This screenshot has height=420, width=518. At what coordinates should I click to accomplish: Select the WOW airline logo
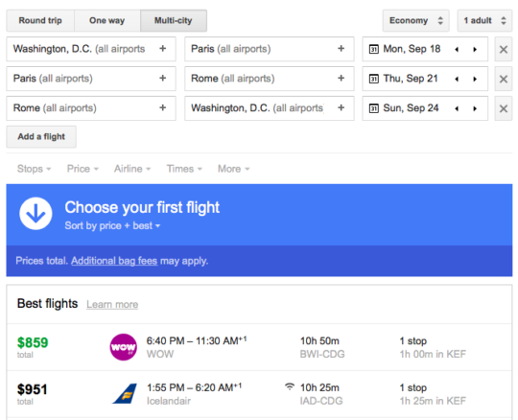[123, 347]
